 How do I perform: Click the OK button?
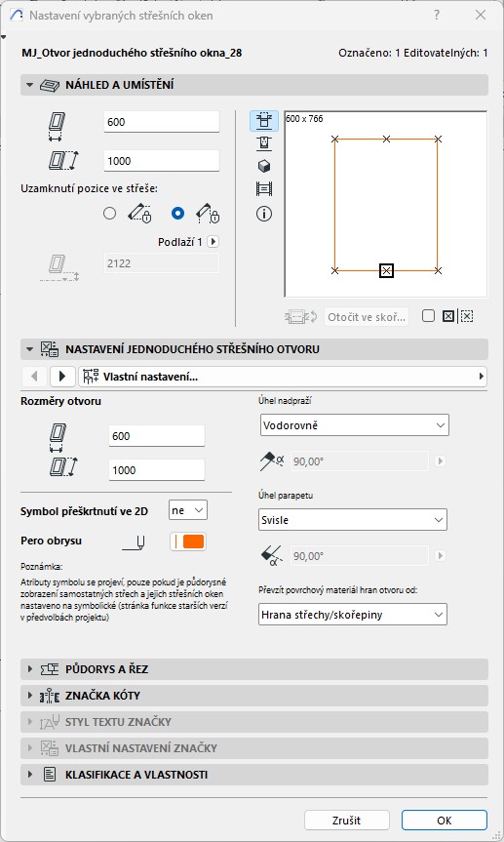click(445, 820)
